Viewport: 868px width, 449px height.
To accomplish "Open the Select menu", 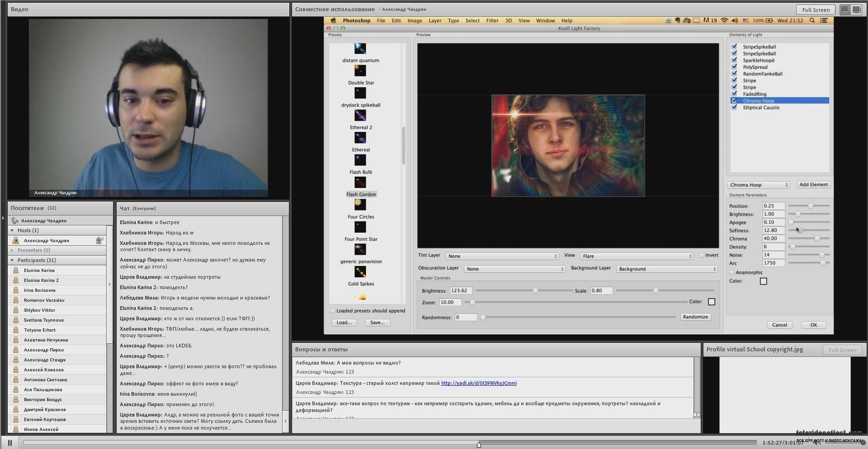I will pos(472,20).
